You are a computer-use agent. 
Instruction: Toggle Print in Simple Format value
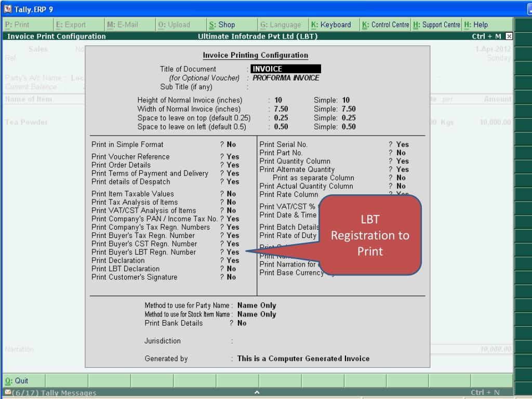[231, 144]
